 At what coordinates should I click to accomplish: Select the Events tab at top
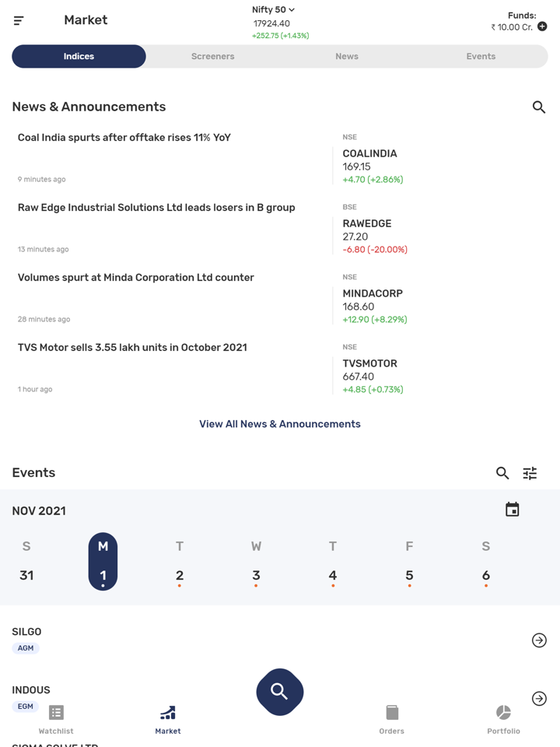coord(481,57)
